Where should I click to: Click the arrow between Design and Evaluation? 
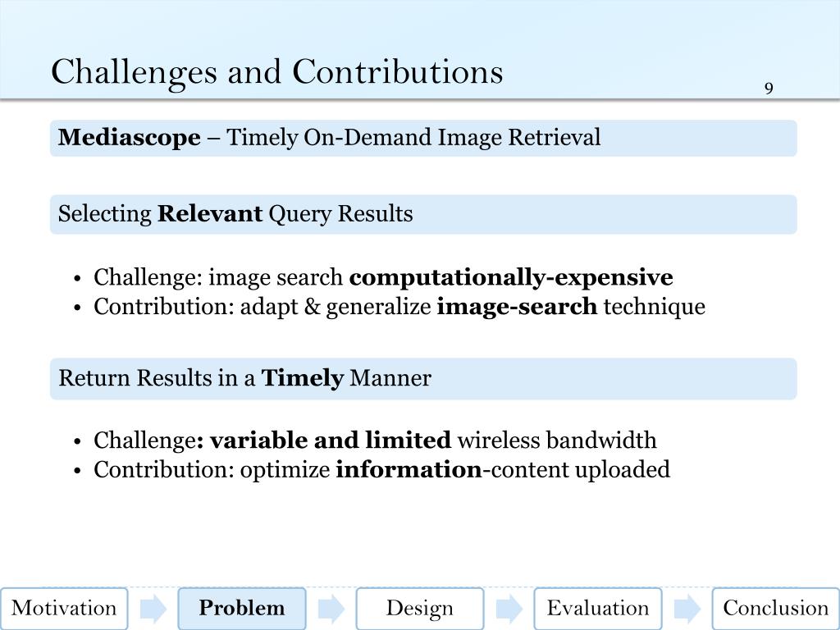(509, 609)
